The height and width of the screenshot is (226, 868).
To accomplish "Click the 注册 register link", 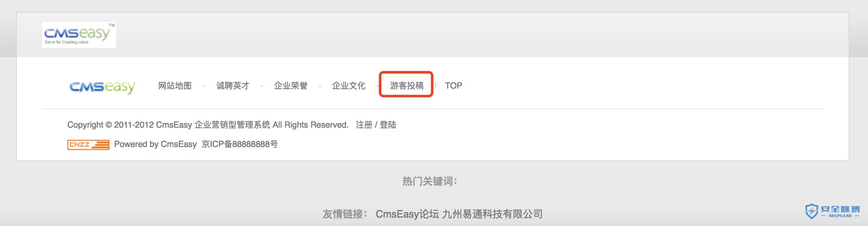I will 364,125.
